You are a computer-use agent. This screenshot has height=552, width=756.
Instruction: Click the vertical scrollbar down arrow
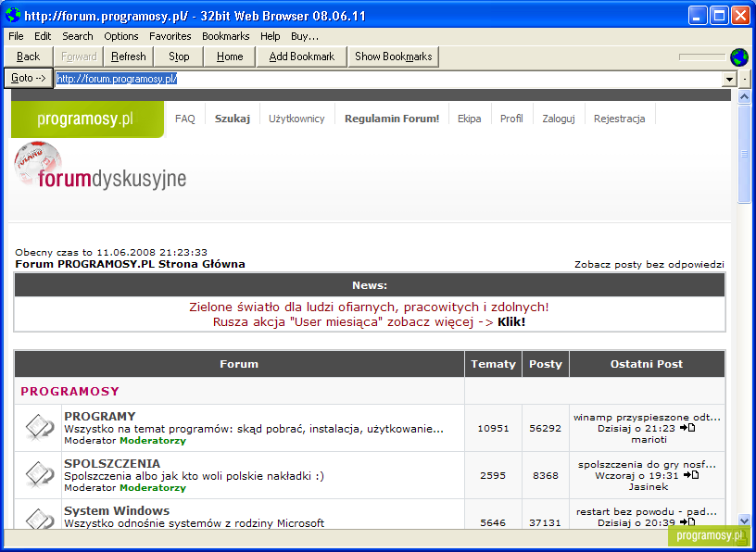tap(745, 521)
